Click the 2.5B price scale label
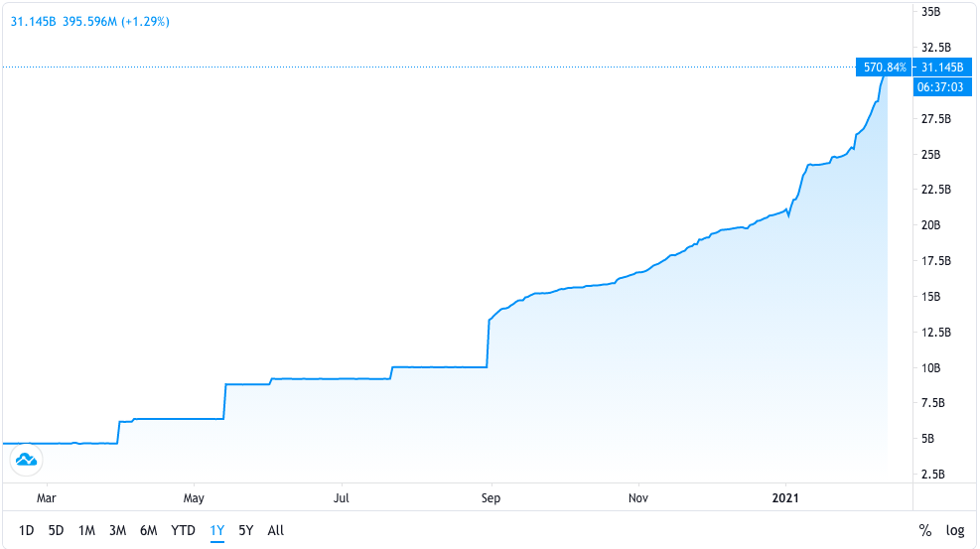 pyautogui.click(x=933, y=475)
